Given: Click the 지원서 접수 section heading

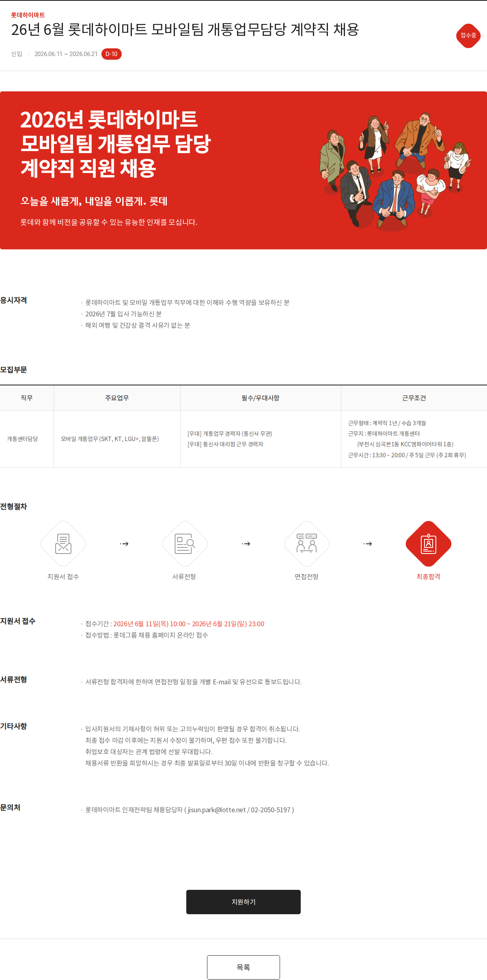Looking at the screenshot, I should click(x=18, y=621).
